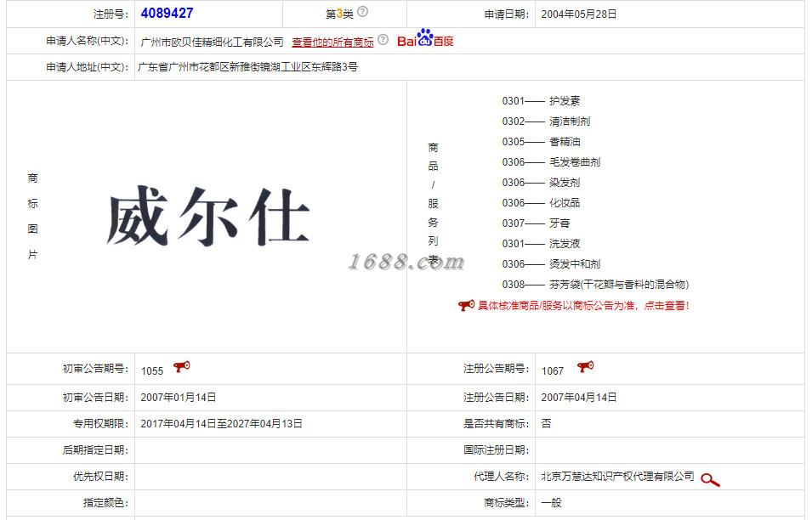Click agent name 北京万慧达知识产权代理有限公司

click(x=617, y=476)
